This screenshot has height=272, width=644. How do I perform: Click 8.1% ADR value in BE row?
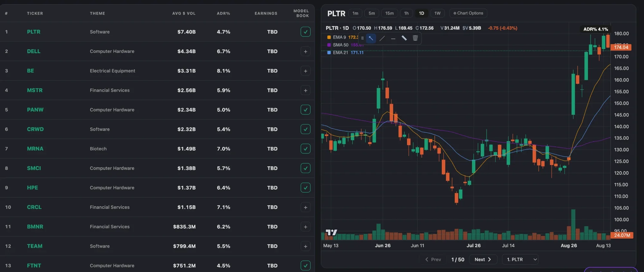[223, 71]
